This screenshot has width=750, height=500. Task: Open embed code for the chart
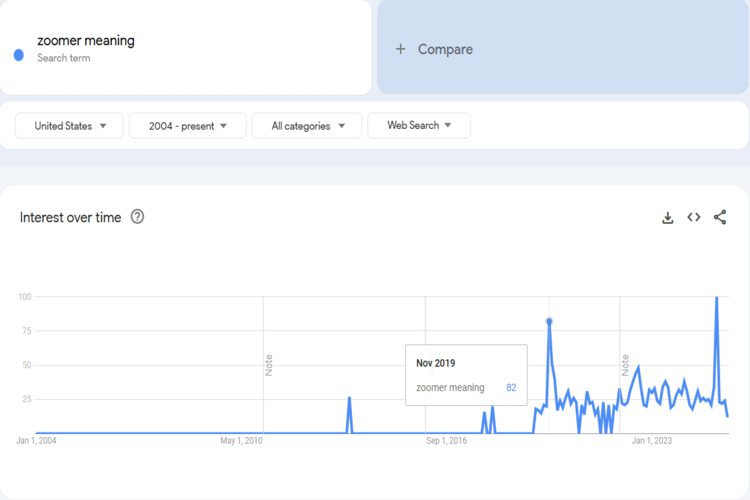(694, 217)
